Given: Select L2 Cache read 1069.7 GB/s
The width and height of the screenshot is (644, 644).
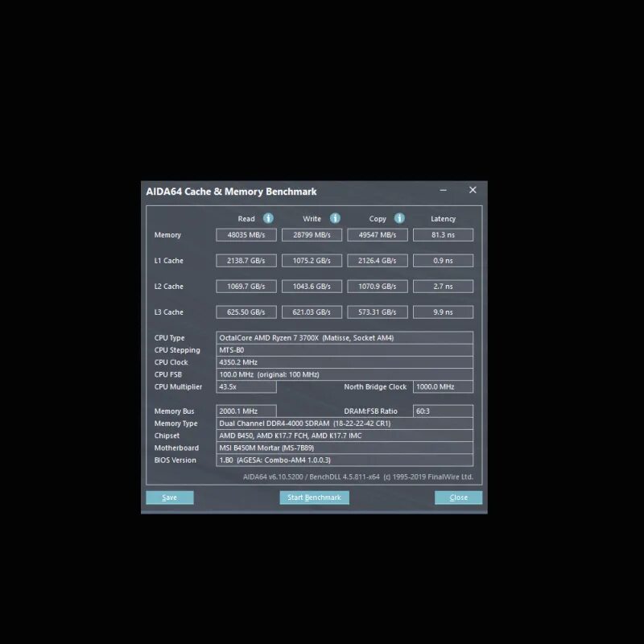Looking at the screenshot, I should click(246, 287).
